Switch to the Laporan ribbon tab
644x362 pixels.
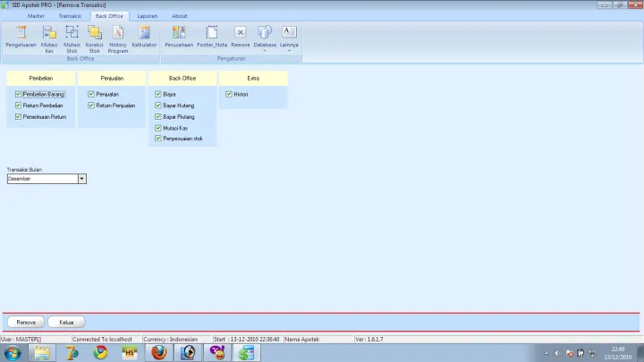[x=148, y=16]
